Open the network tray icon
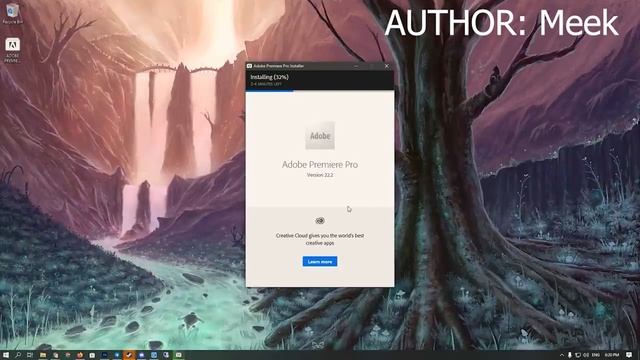The width and height of the screenshot is (640, 360). 578,355
